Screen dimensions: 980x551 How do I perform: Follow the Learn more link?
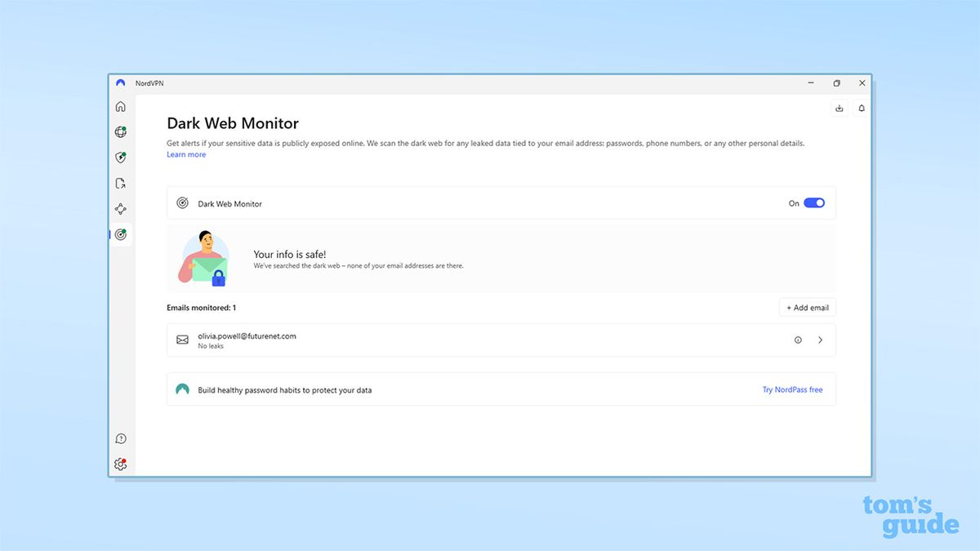click(x=186, y=154)
